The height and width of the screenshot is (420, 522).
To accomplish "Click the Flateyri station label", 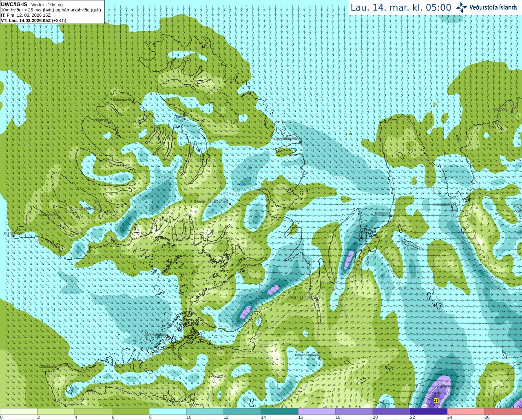I will click(x=102, y=120).
